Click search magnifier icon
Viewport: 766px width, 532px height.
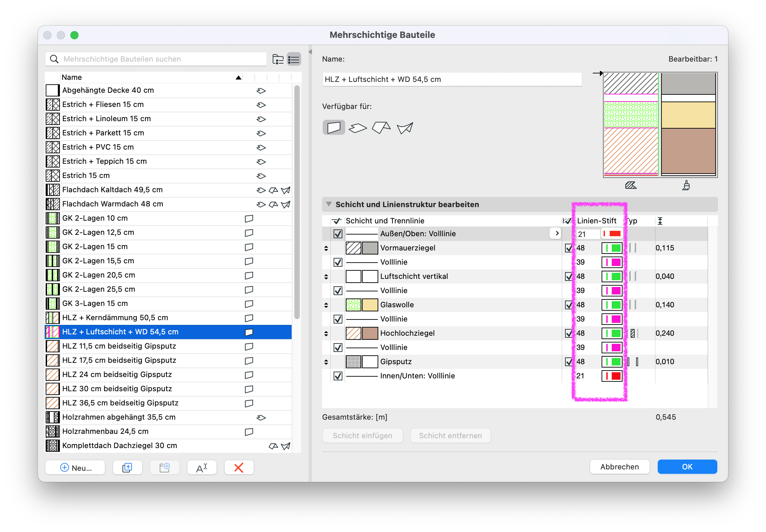54,59
